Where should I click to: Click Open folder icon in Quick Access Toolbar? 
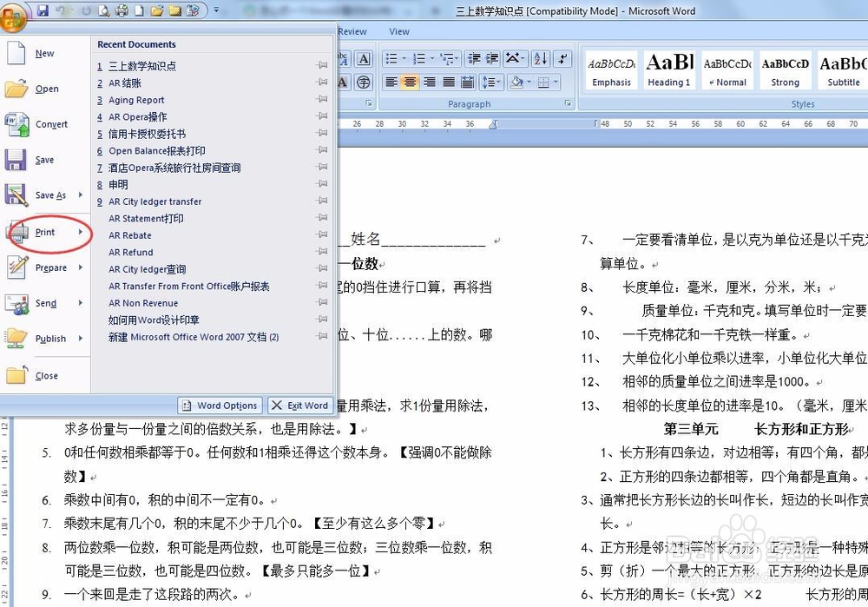click(157, 10)
